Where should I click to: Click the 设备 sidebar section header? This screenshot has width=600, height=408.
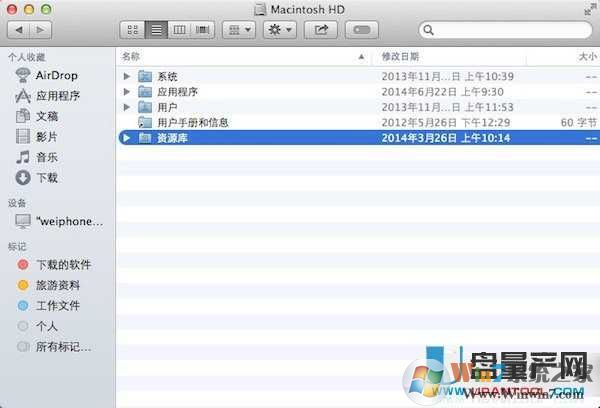pos(17,203)
